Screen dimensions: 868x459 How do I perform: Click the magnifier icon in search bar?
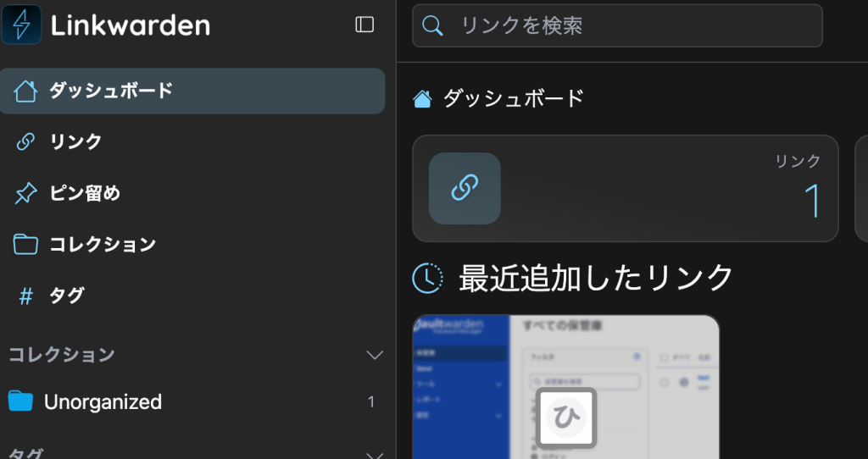[x=432, y=26]
